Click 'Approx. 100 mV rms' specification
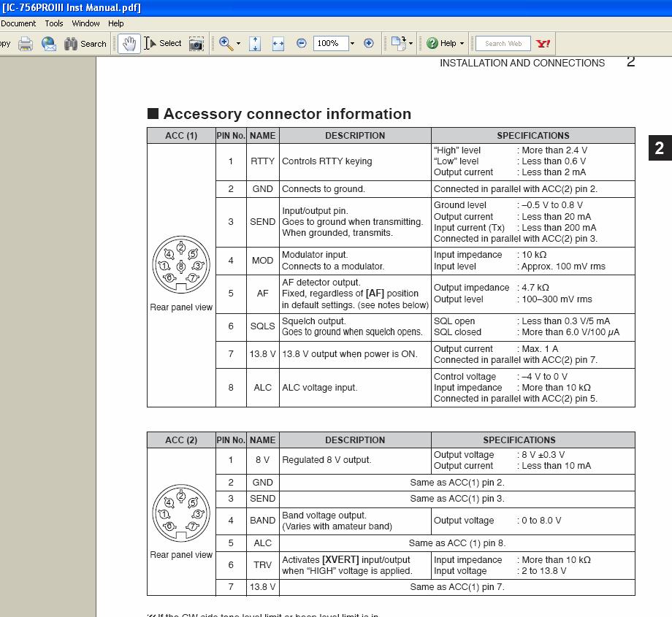This screenshot has height=617, width=672. (x=563, y=267)
